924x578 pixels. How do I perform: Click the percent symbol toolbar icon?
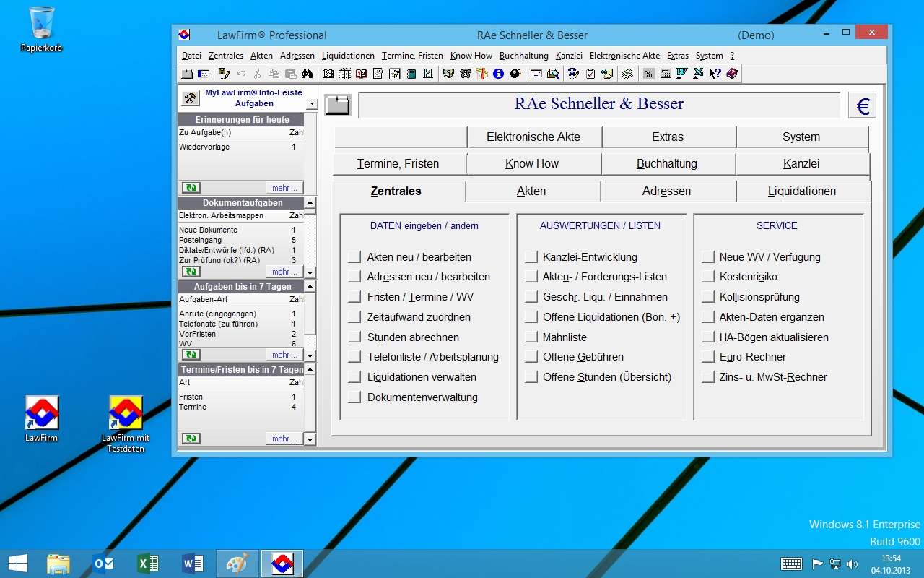pyautogui.click(x=648, y=74)
